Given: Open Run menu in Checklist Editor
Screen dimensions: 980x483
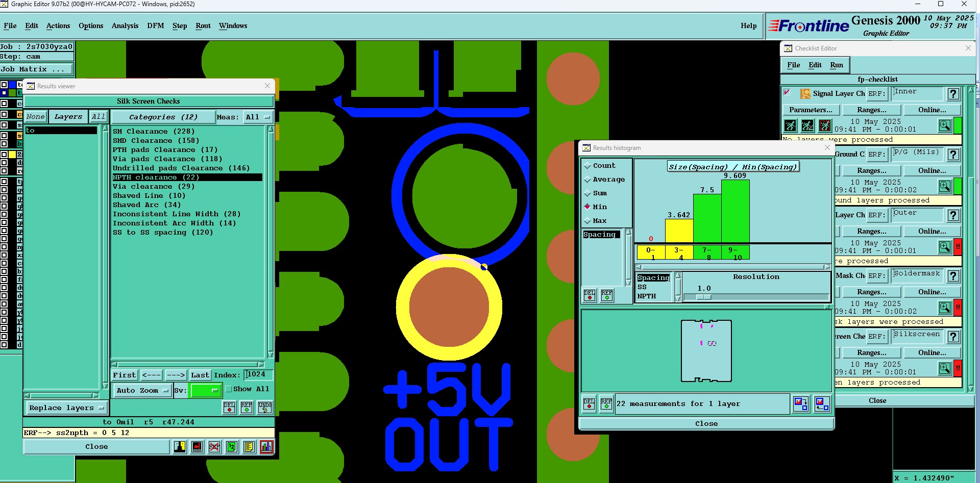Looking at the screenshot, I should coord(837,65).
